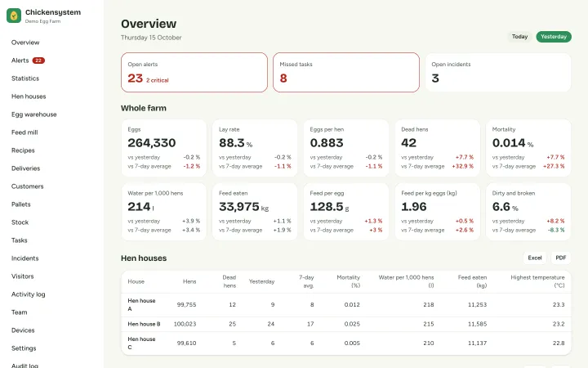This screenshot has height=368, width=588.
Task: Click hens count 100,023
Action: click(x=185, y=324)
